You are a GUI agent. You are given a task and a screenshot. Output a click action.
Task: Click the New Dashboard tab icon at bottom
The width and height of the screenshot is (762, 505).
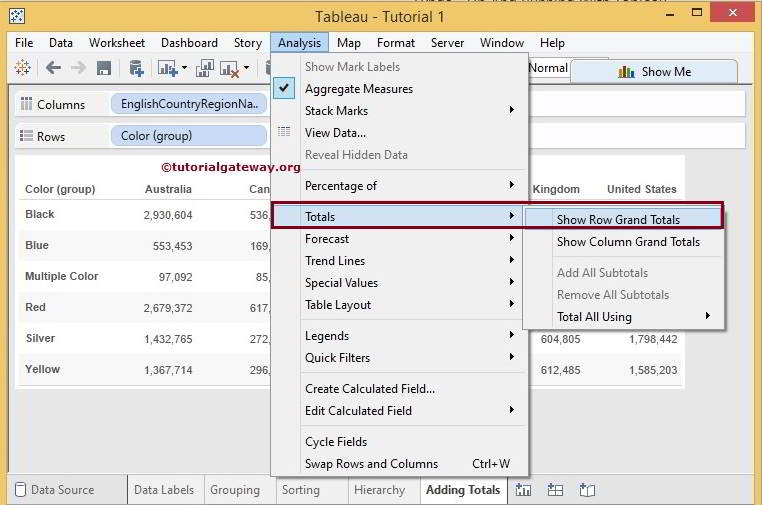pyautogui.click(x=555, y=490)
